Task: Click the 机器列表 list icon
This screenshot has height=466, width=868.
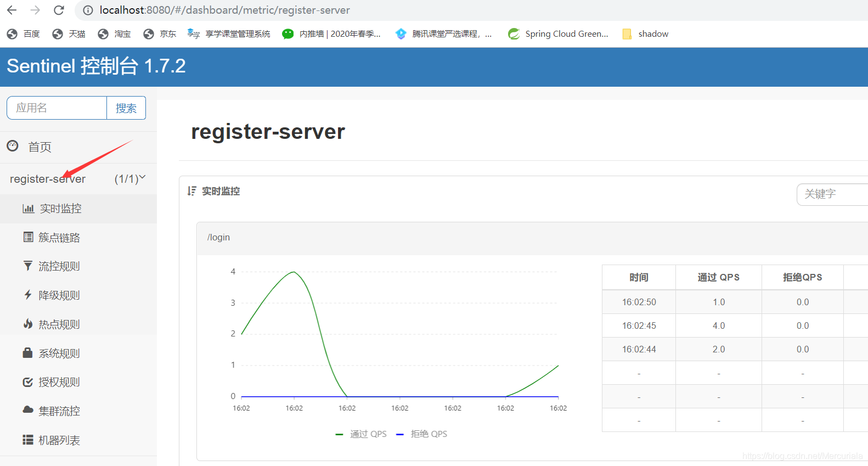Action: (x=28, y=440)
